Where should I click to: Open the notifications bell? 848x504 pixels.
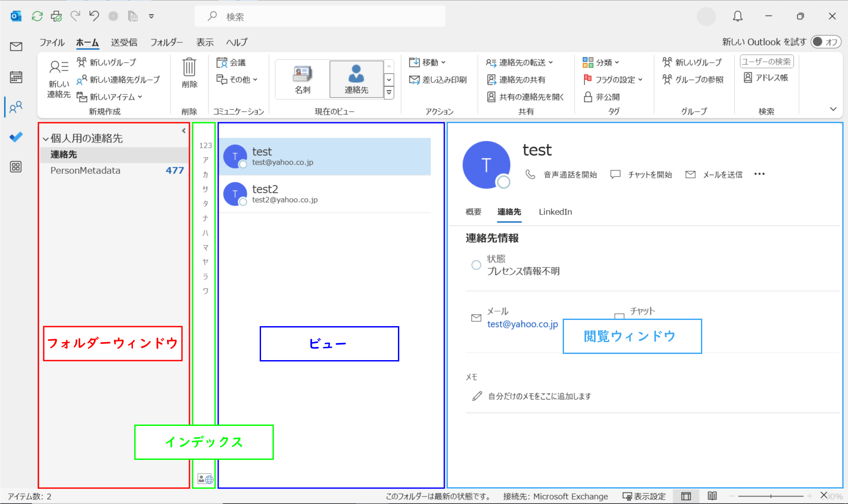click(x=738, y=16)
